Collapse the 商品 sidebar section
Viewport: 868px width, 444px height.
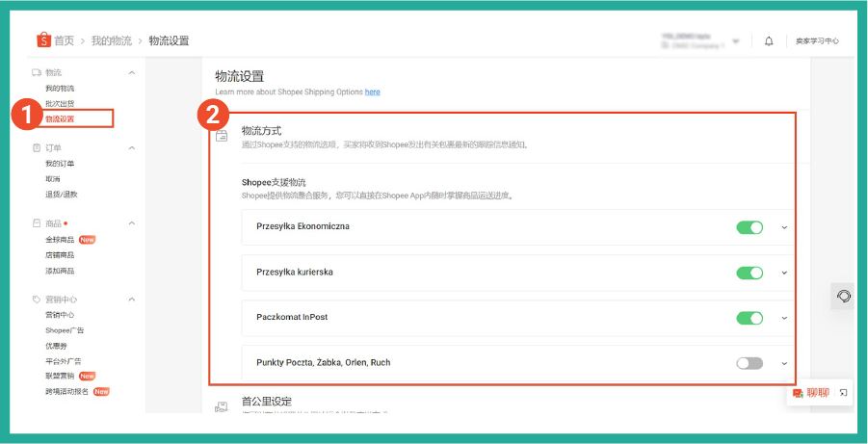pyautogui.click(x=132, y=223)
